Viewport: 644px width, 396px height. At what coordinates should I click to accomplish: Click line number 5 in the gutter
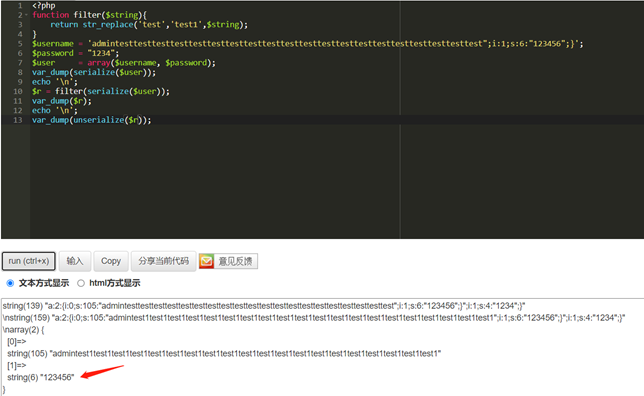coord(20,44)
